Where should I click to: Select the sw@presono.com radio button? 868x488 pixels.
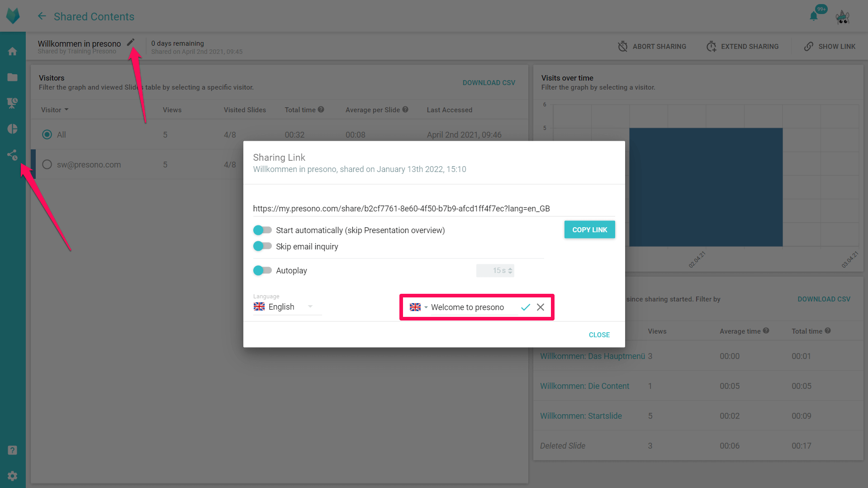click(47, 164)
